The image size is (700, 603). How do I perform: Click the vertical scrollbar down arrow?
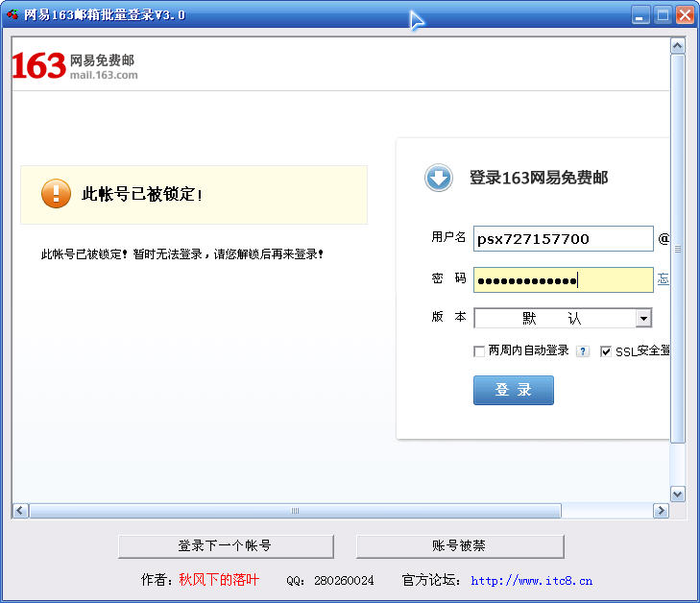(x=678, y=494)
